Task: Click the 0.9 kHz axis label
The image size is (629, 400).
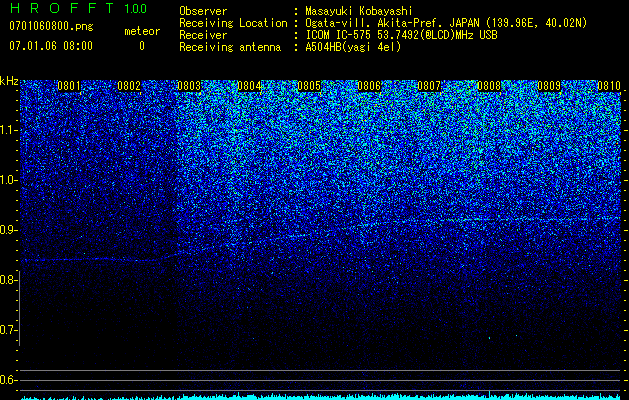Action: pos(8,230)
